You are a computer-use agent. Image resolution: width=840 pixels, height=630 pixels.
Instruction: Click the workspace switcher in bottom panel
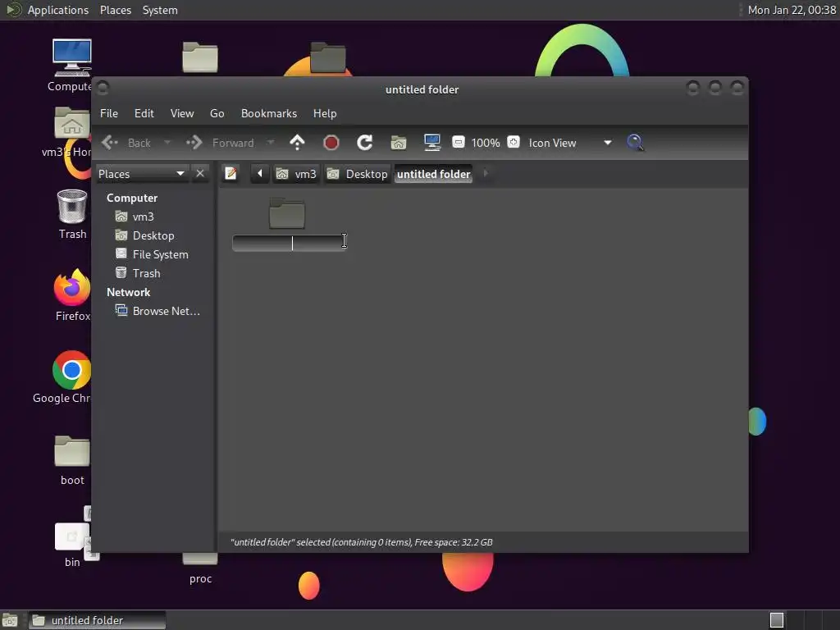[x=802, y=620]
